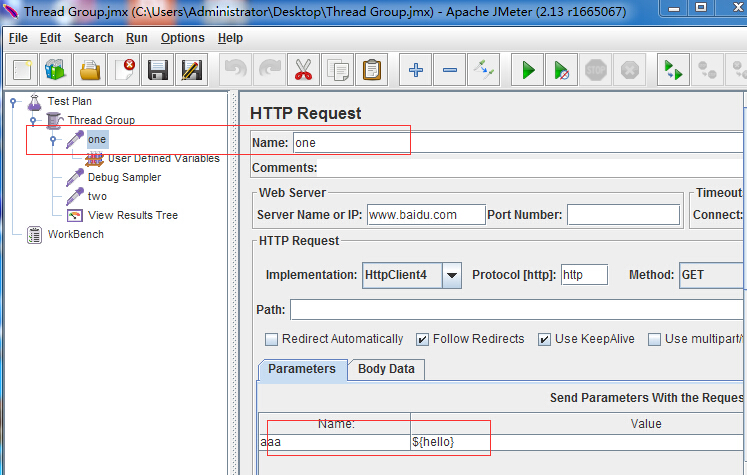This screenshot has width=747, height=475.
Task: Toggle Use KeepAlive checkbox
Action: (x=544, y=339)
